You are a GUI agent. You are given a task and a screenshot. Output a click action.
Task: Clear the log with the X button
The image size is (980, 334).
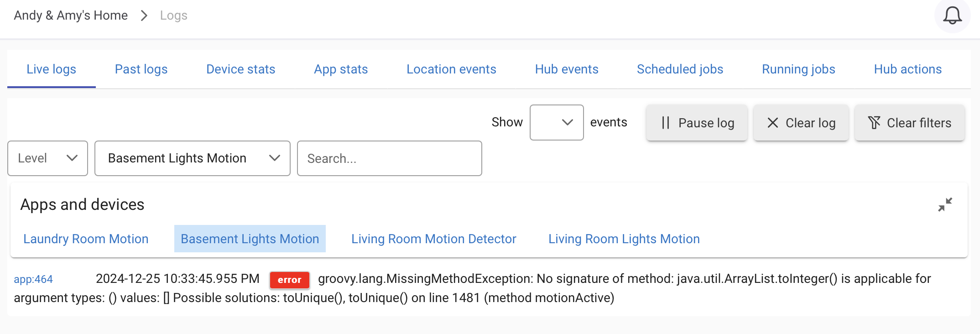(x=801, y=123)
